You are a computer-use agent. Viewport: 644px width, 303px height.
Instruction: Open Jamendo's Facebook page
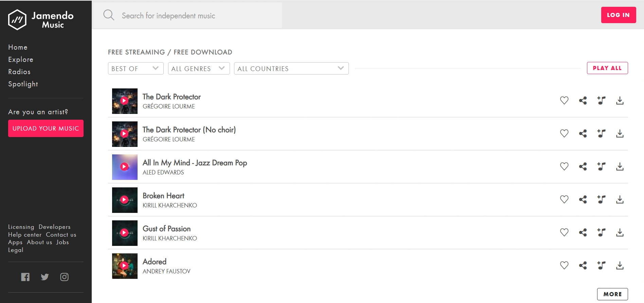(x=25, y=277)
